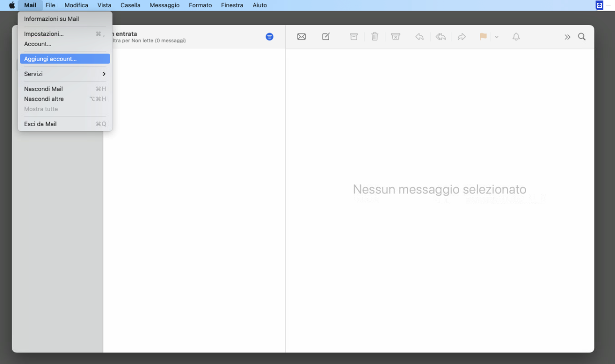Expand the Servizi submenu

65,74
